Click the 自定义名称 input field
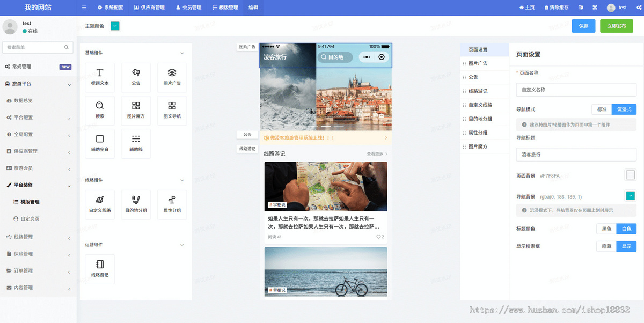Viewport: 644px width, 323px height. point(576,90)
